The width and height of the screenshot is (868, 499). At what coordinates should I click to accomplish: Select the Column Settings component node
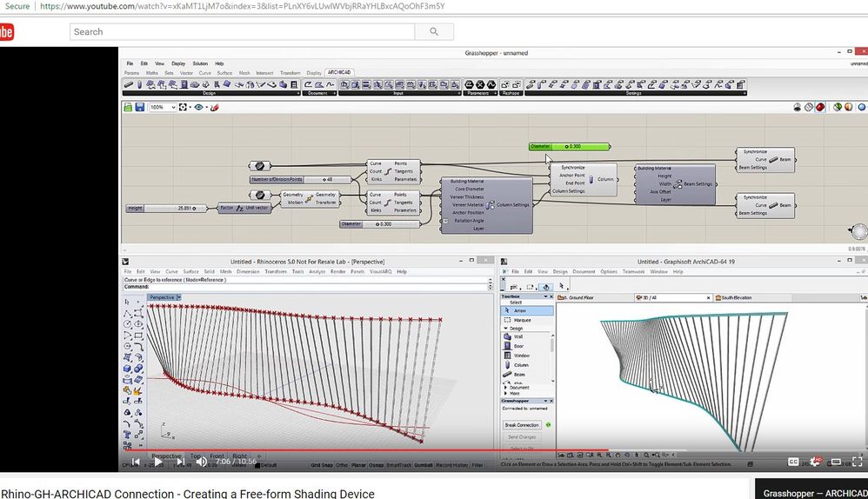click(487, 205)
